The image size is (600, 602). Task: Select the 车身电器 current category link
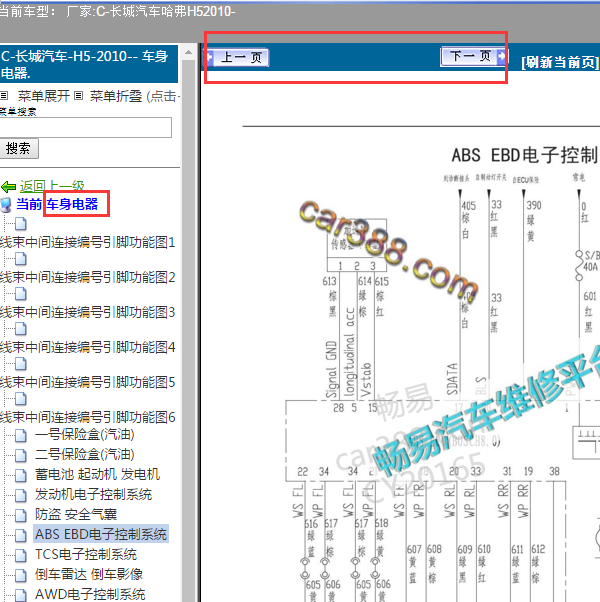click(72, 204)
